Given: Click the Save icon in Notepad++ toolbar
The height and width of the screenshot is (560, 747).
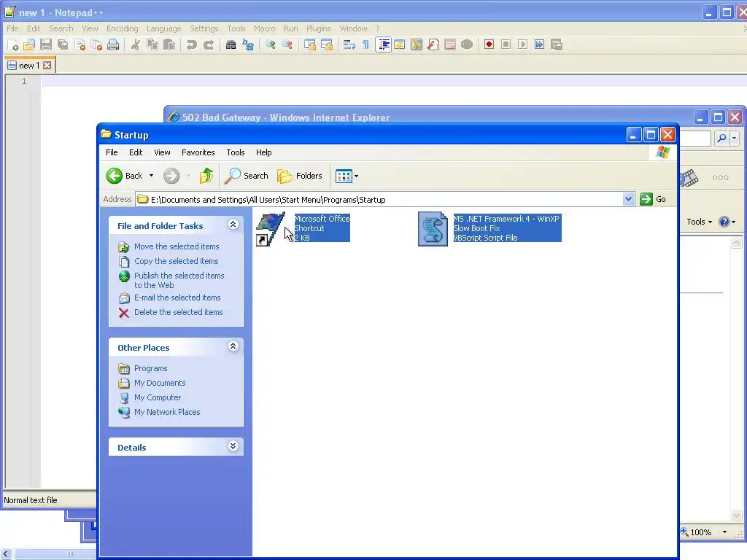Looking at the screenshot, I should coord(46,44).
